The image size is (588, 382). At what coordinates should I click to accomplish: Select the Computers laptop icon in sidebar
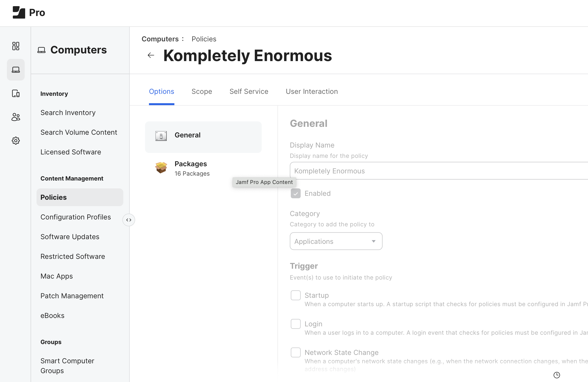pos(16,70)
